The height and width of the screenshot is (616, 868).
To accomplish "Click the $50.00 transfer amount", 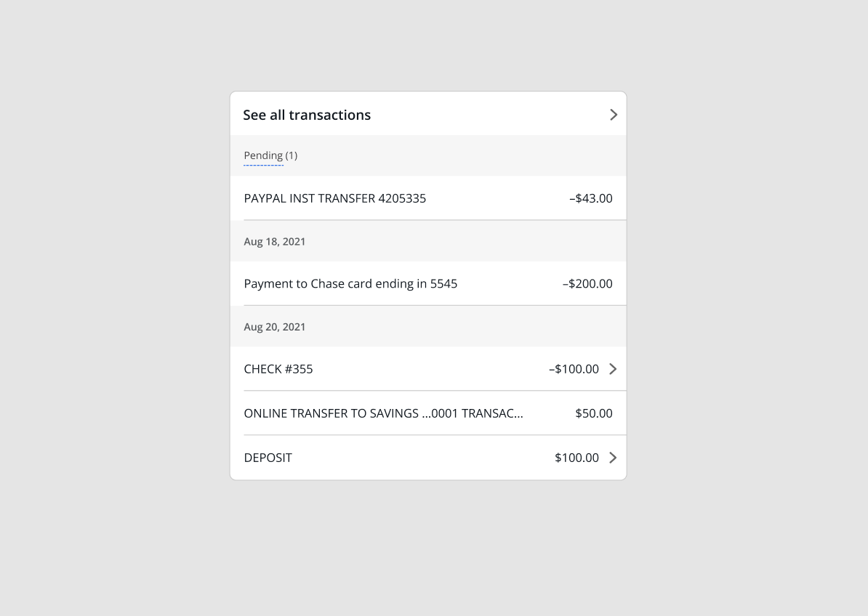I will pos(593,413).
